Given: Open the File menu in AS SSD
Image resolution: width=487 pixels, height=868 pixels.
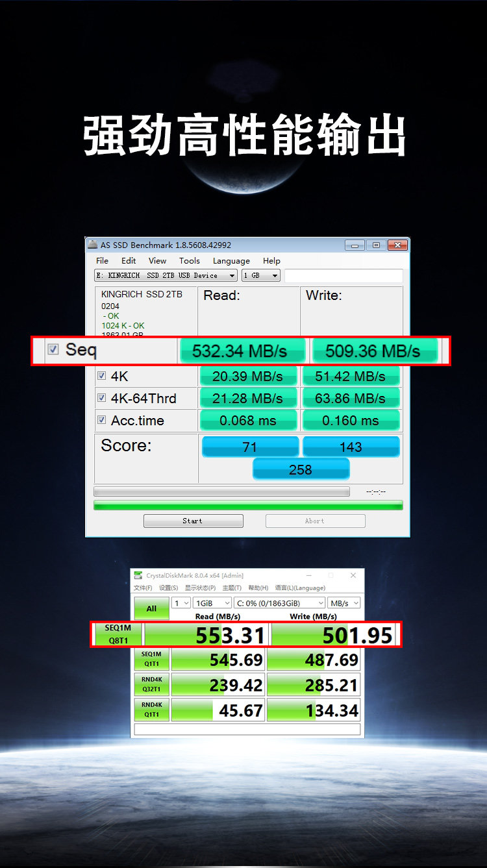Looking at the screenshot, I should pos(103,260).
